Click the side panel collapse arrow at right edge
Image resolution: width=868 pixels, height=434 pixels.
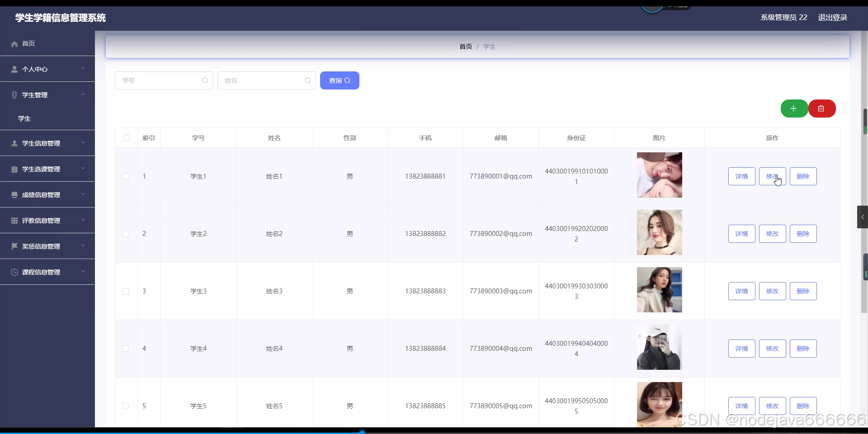coord(863,217)
